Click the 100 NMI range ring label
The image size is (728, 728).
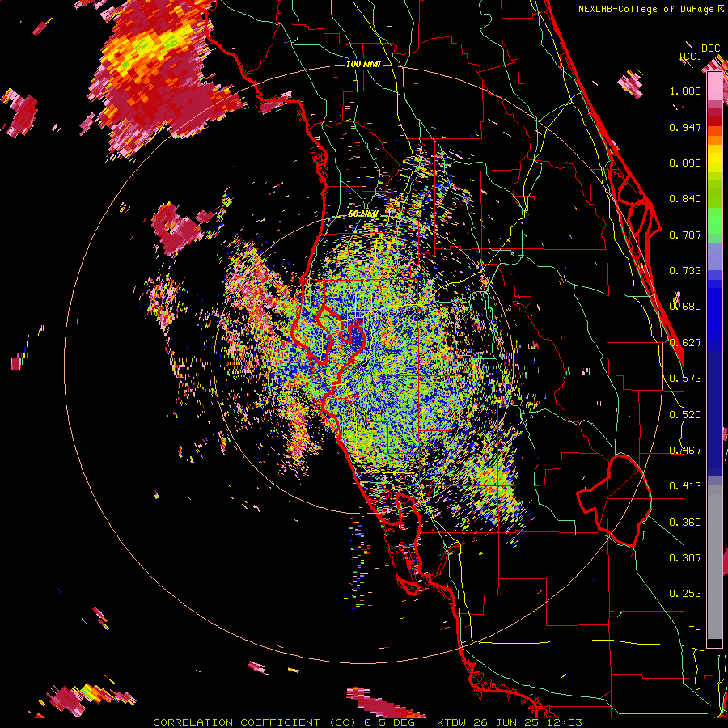point(363,64)
